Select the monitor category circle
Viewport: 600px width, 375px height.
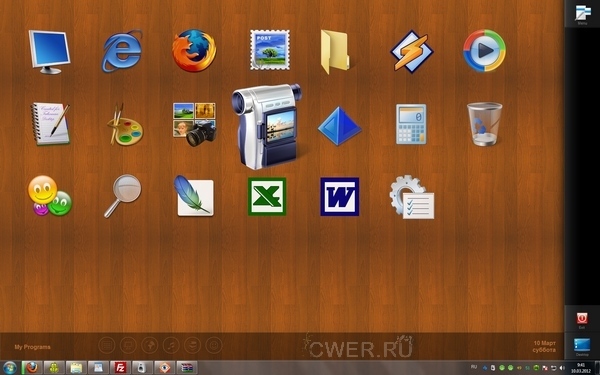(128, 345)
